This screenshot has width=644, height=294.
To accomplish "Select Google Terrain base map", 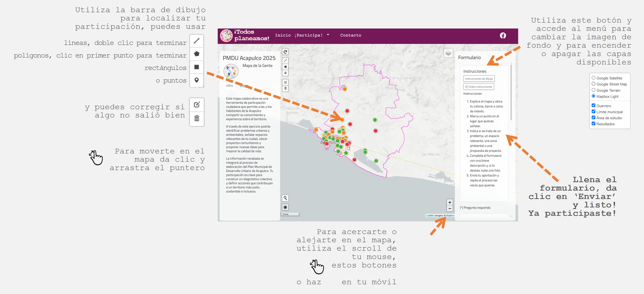I will coord(593,90).
